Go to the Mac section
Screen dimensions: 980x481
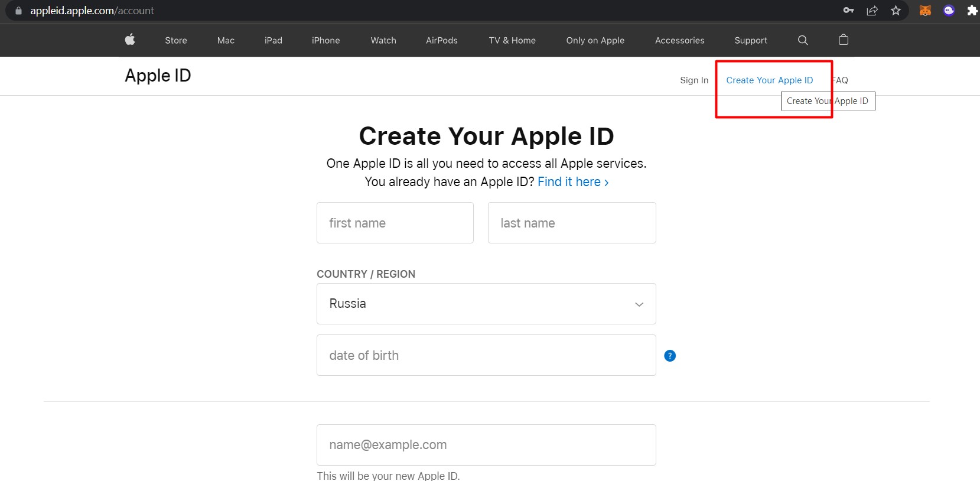226,40
